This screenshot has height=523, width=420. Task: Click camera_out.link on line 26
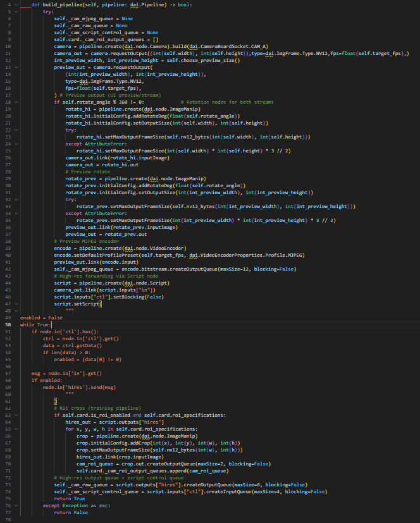click(87, 157)
